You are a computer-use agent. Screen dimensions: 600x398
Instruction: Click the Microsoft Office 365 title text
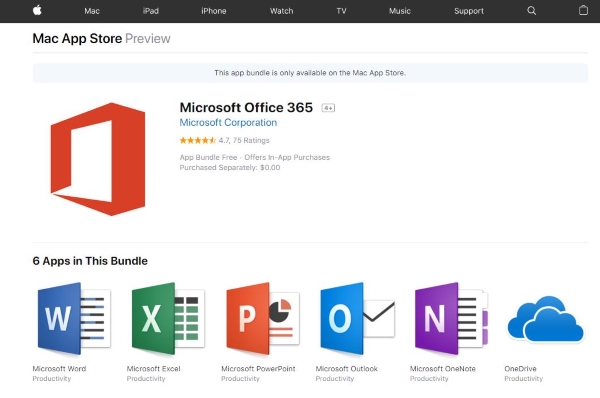pos(246,108)
